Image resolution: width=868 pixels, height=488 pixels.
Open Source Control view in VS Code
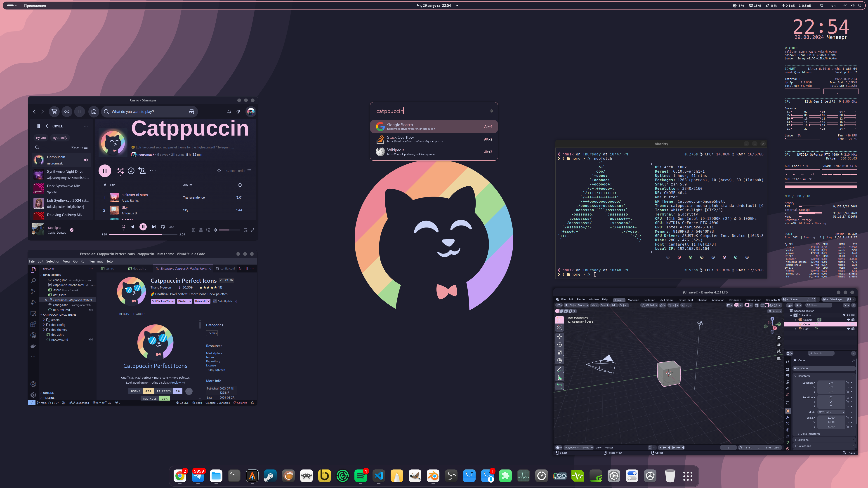pyautogui.click(x=33, y=291)
